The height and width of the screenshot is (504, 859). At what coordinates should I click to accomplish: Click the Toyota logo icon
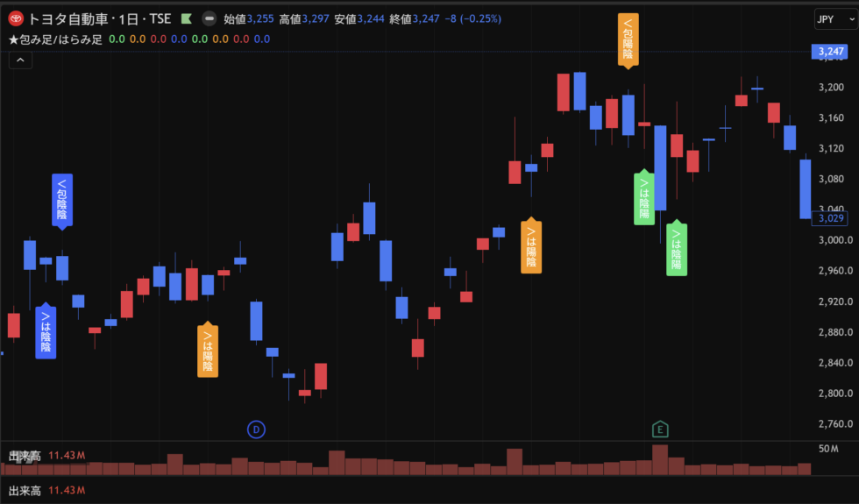pyautogui.click(x=16, y=18)
